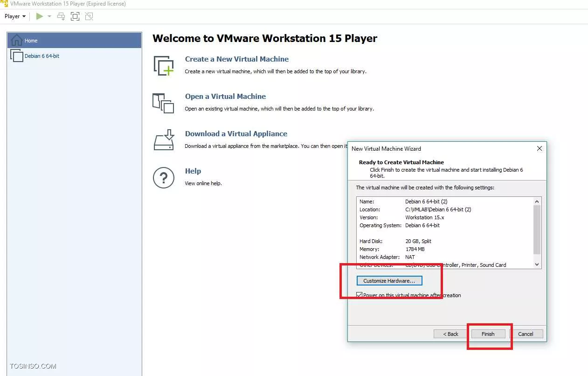588x376 pixels.
Task: Open the Player menu dropdown
Action: pos(15,16)
